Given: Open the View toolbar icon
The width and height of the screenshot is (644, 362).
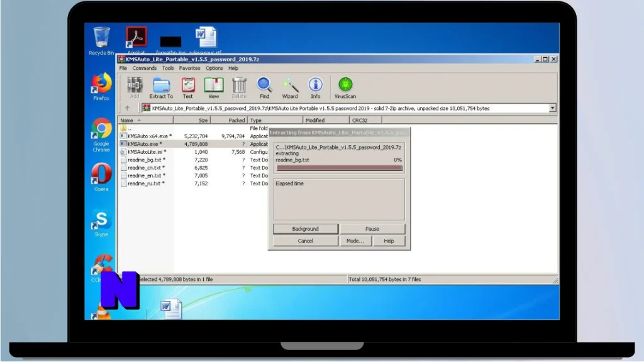Looking at the screenshot, I should click(214, 88).
